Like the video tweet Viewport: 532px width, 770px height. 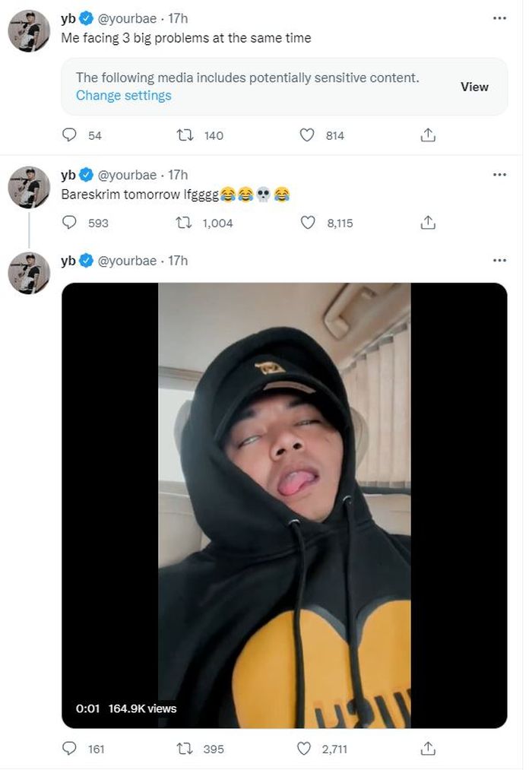click(307, 749)
